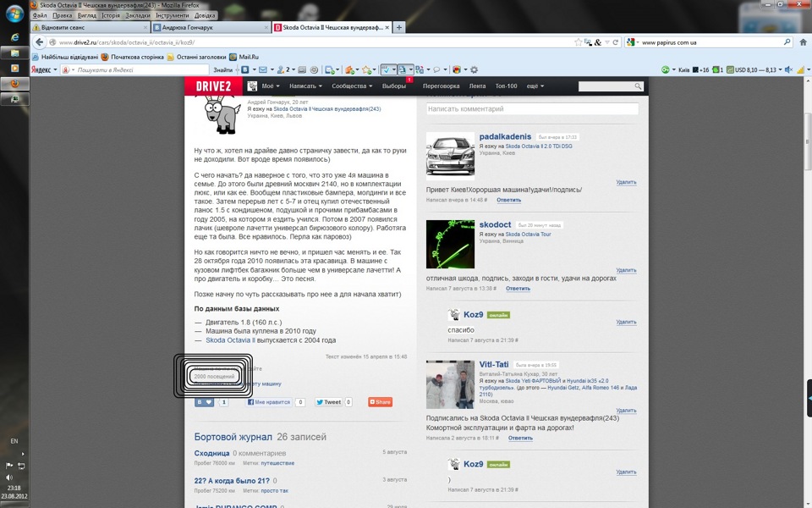This screenshot has width=812, height=508.
Task: Check mail via the envelope toolbar icon
Action: click(x=262, y=70)
